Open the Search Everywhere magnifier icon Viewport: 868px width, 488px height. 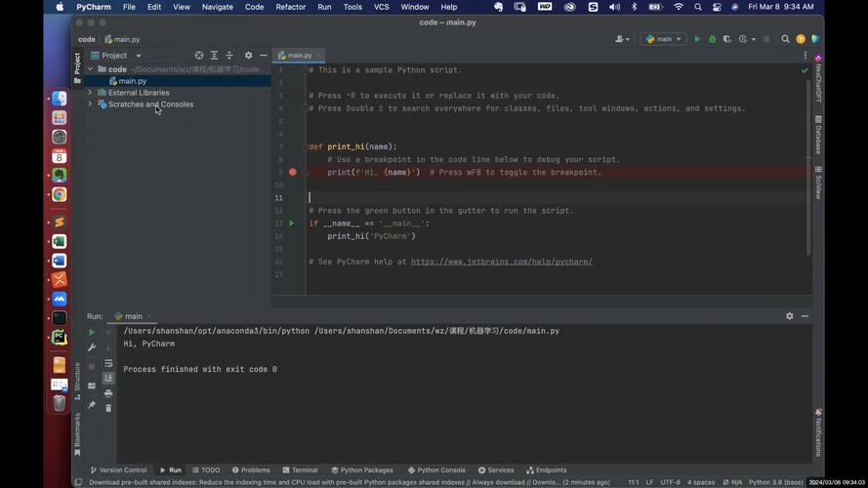(785, 39)
